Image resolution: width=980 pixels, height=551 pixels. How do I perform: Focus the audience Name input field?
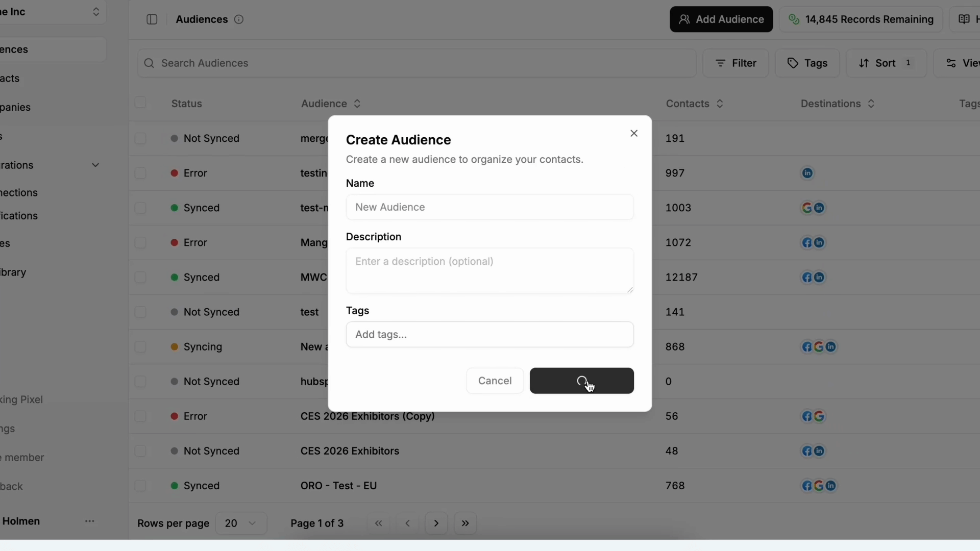pos(489,207)
